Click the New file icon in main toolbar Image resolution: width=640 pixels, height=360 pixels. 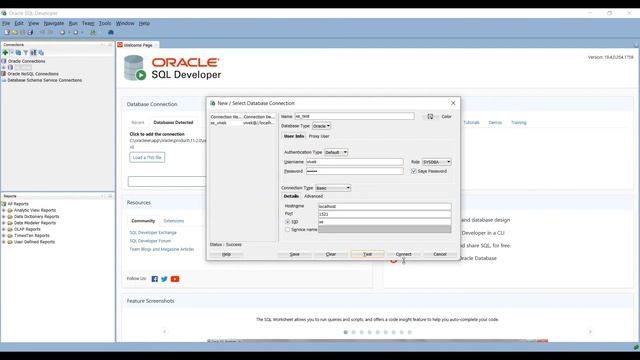(7, 32)
